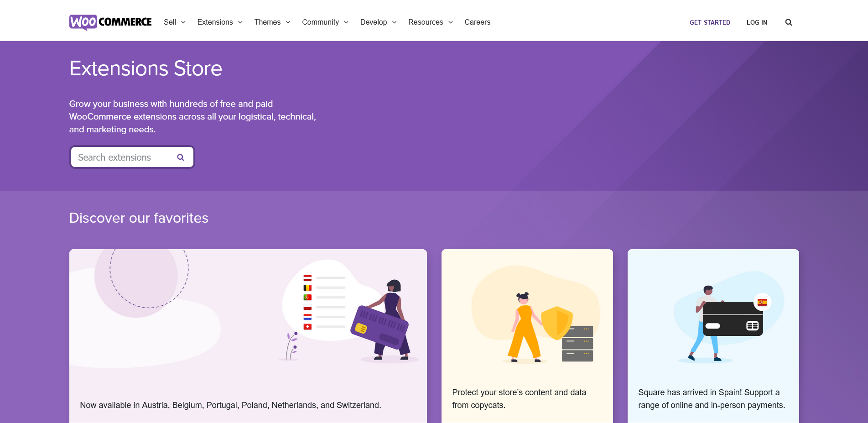
Task: Open the Austria, Belgium, Portugal availability card
Action: coord(230,405)
